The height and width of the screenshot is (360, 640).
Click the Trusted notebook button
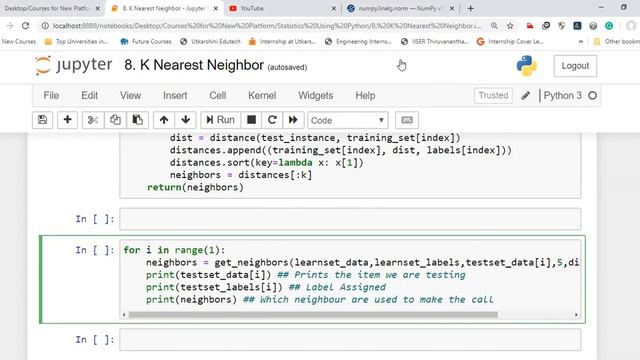coord(493,96)
